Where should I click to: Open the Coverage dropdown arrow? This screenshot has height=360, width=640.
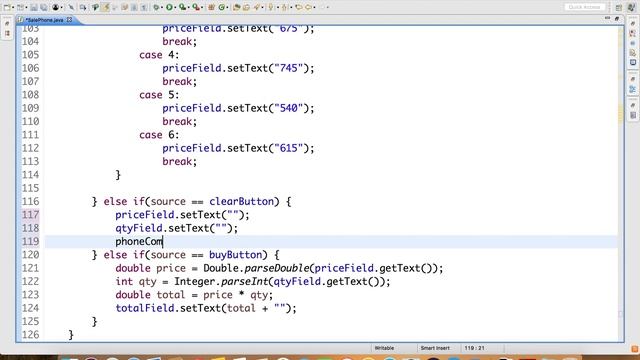point(189,7)
